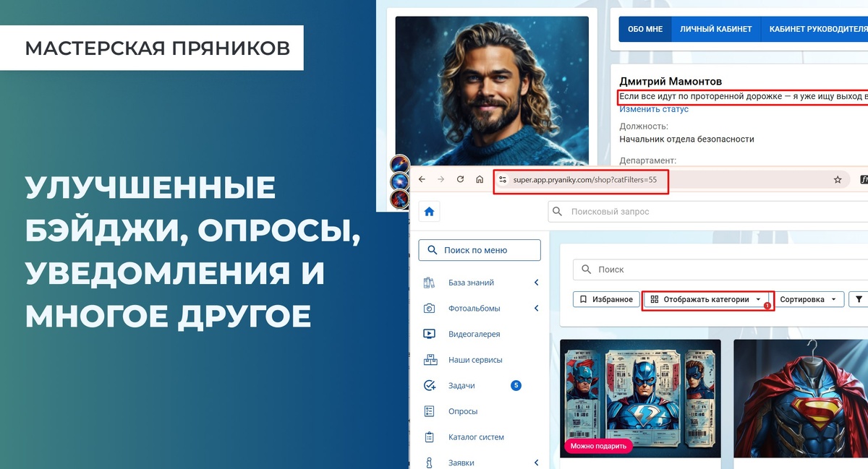Click the browser home icon
The image size is (868, 469).
(479, 179)
